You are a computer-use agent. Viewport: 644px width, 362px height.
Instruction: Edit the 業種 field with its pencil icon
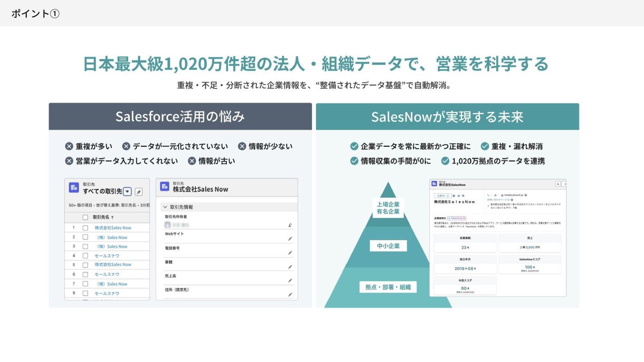(x=290, y=267)
